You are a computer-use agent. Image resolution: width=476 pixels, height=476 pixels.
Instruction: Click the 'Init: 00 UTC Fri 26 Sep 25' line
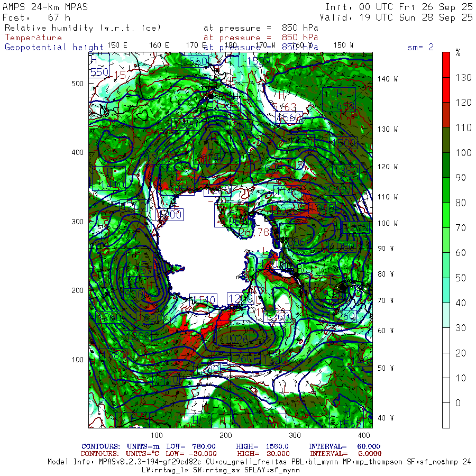(x=399, y=7)
